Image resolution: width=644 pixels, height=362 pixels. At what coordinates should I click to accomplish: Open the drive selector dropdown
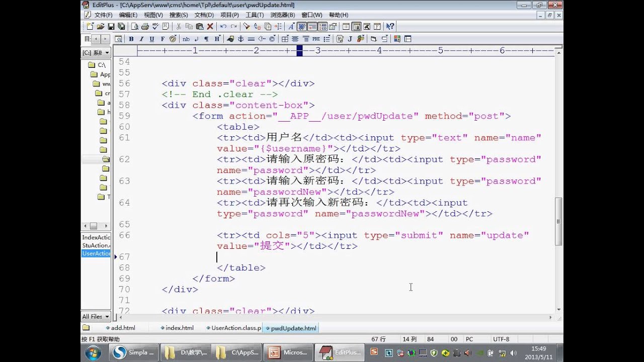click(x=96, y=52)
